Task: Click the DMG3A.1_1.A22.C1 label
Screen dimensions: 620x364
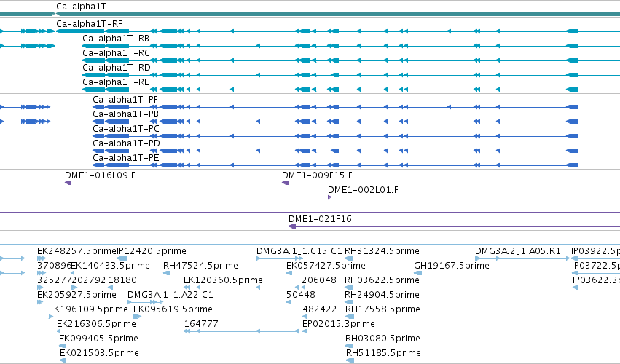Action: click(x=170, y=296)
